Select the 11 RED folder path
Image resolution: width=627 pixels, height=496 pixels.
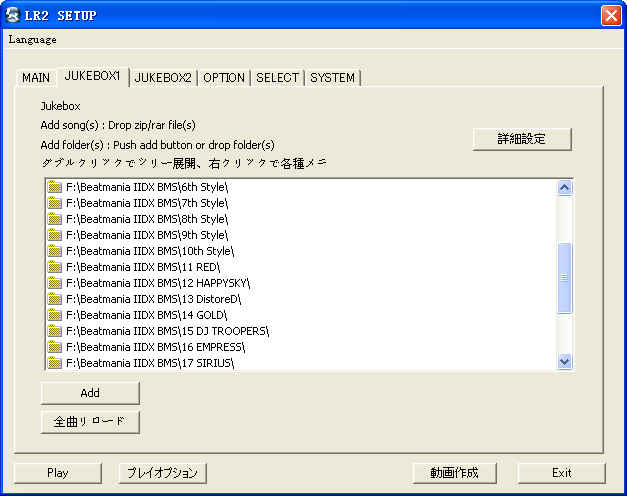coord(143,267)
